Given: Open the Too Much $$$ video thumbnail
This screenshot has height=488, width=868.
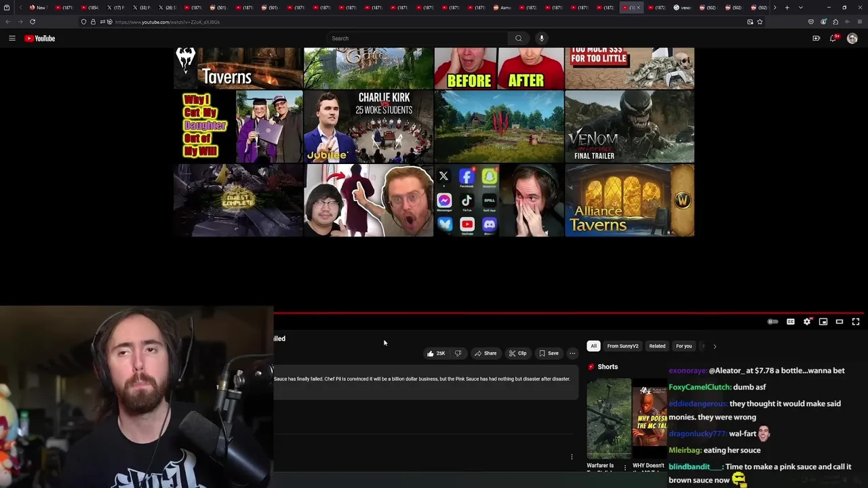Looking at the screenshot, I should (629, 68).
